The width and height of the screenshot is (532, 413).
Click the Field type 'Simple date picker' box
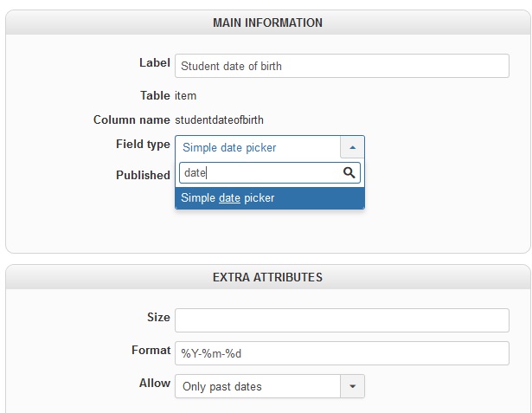click(x=258, y=147)
